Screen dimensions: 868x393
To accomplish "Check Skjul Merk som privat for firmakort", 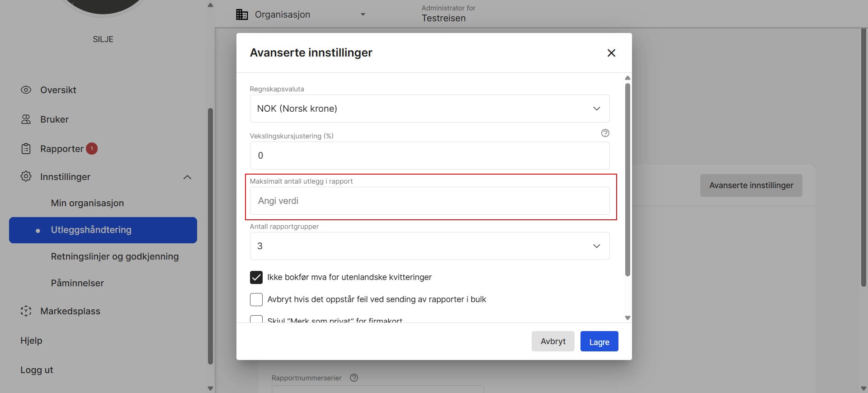I will 256,320.
